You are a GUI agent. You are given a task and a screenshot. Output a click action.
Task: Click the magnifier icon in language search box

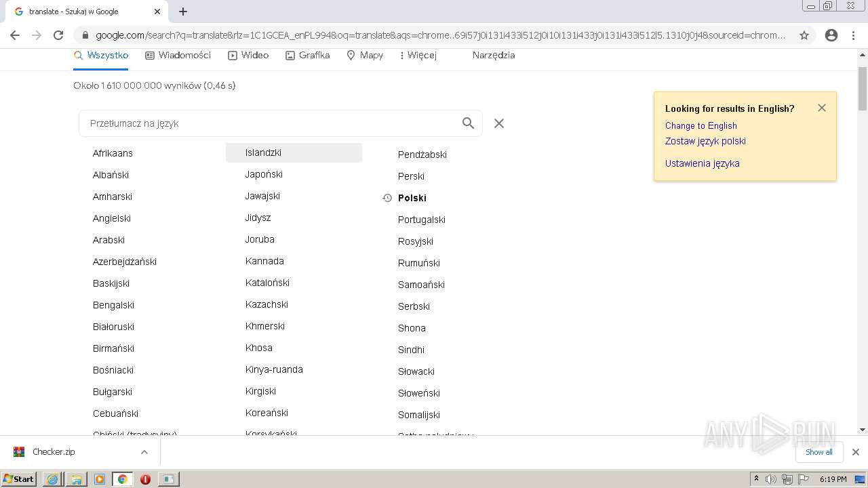pos(468,123)
